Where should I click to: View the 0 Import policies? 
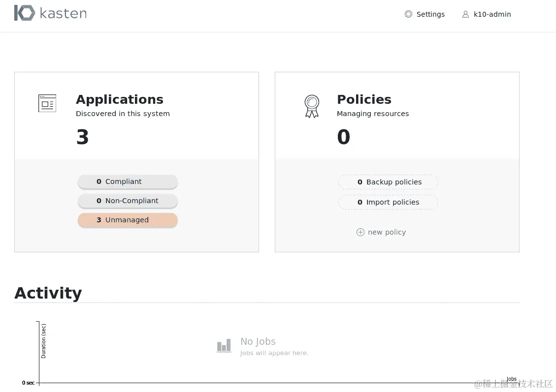[388, 202]
